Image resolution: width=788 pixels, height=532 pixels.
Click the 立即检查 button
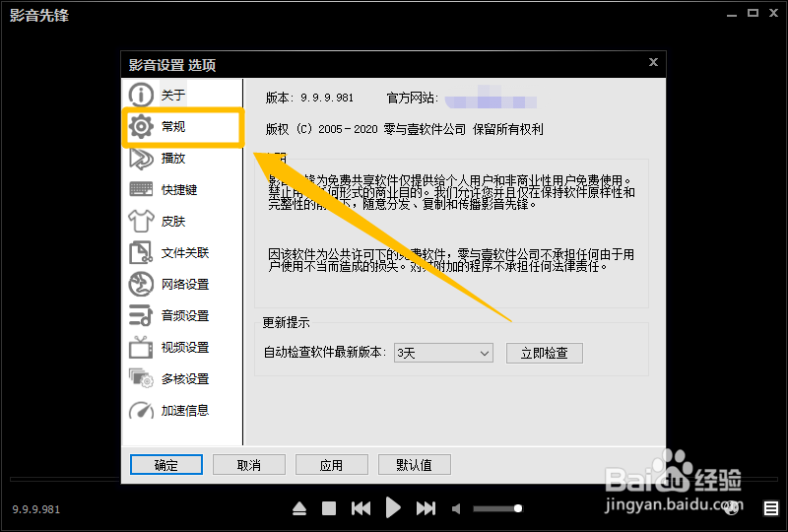tap(545, 353)
